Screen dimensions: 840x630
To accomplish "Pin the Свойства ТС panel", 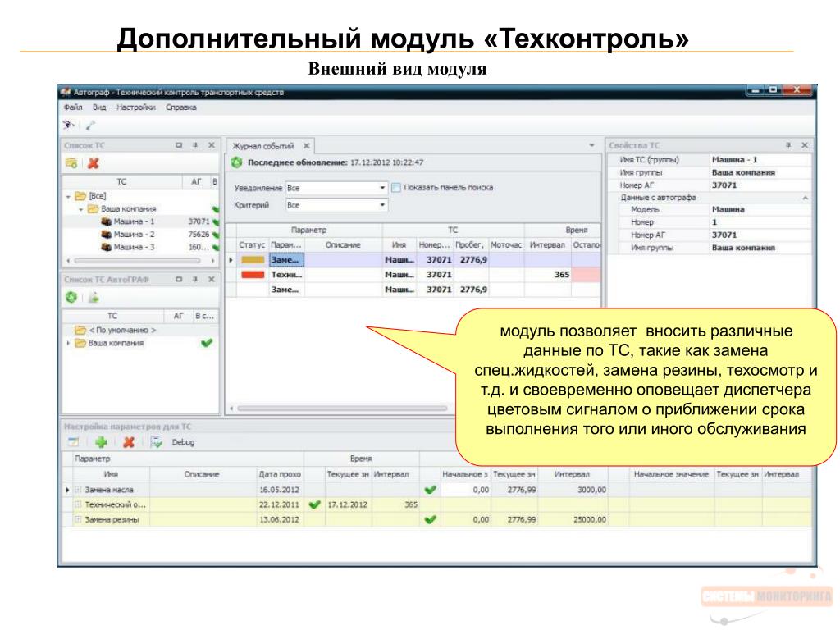I will (788, 145).
